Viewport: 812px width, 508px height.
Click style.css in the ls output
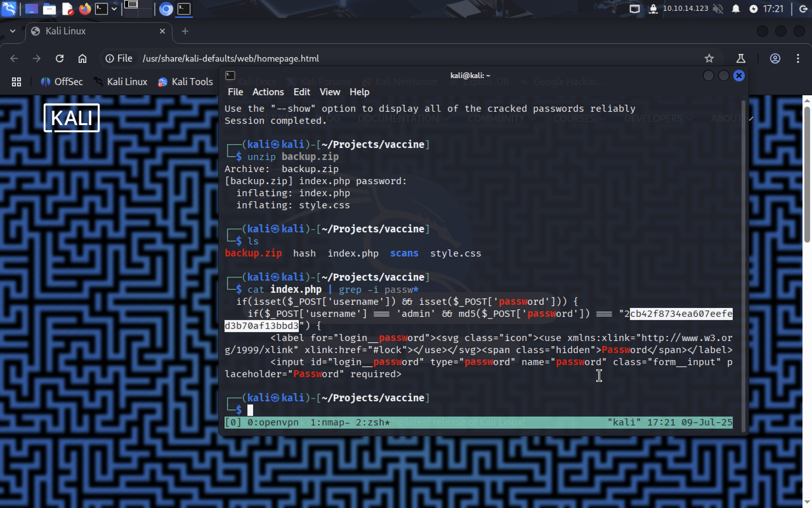[455, 253]
